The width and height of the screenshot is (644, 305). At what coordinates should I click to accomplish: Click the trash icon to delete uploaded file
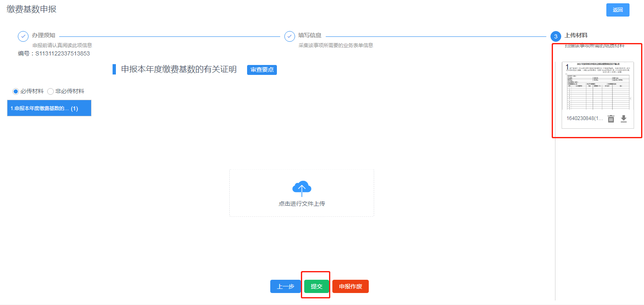[x=611, y=119]
